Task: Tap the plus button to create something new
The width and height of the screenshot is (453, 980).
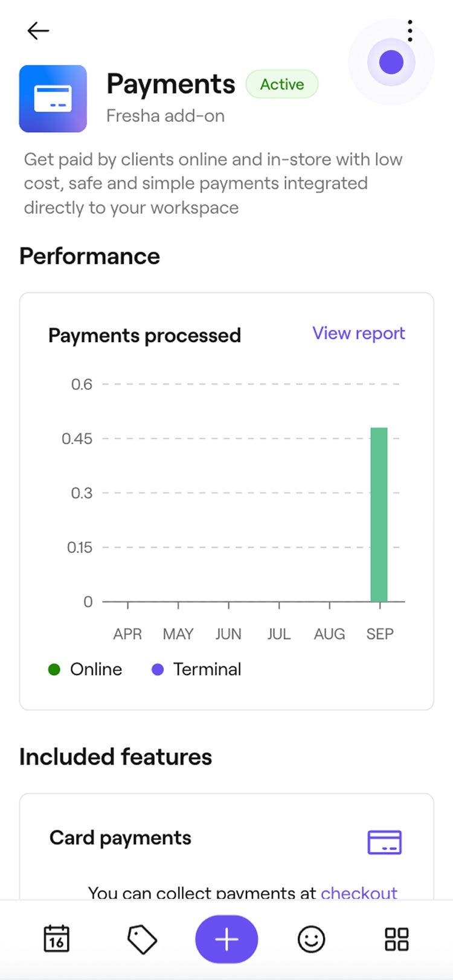Action: point(226,938)
